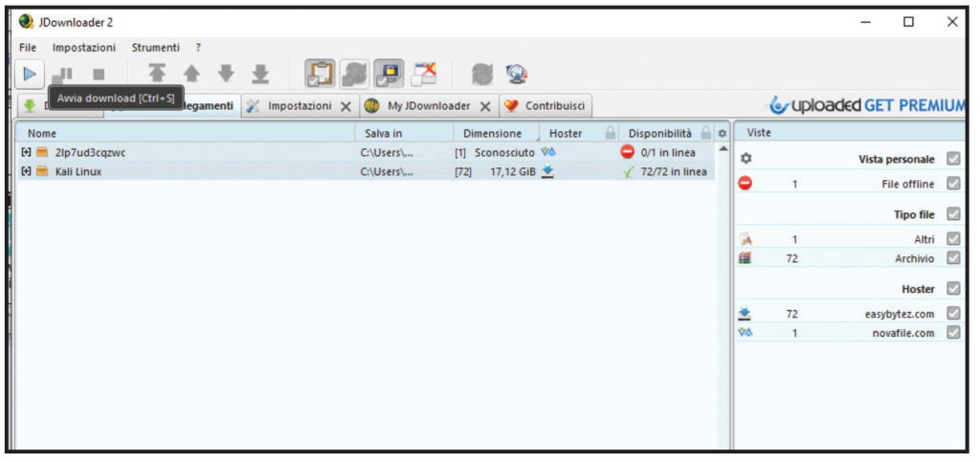Image resolution: width=980 pixels, height=462 pixels.
Task: Sort by the Salva in column header
Action: click(405, 133)
